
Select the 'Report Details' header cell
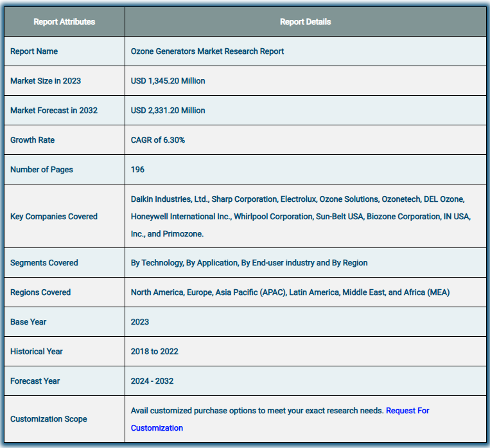[305, 22]
